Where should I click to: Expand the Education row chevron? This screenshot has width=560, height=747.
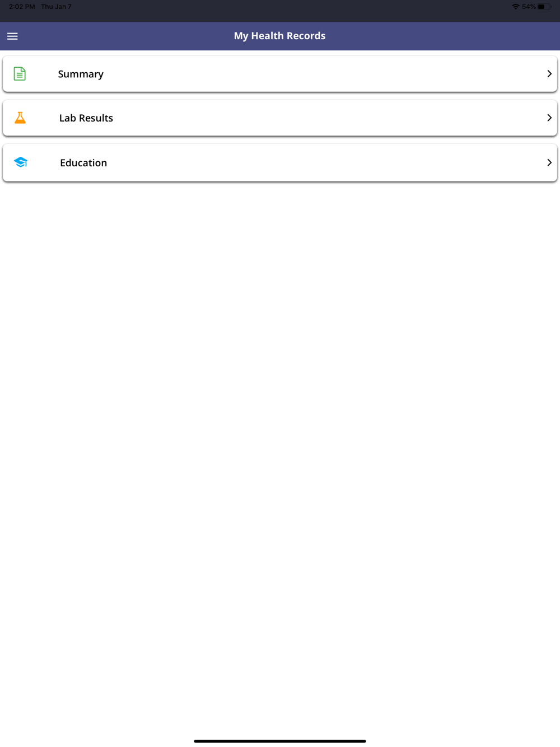pos(549,162)
